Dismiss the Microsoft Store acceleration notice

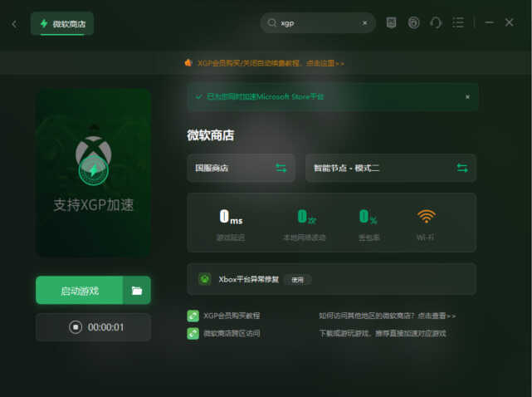[467, 97]
